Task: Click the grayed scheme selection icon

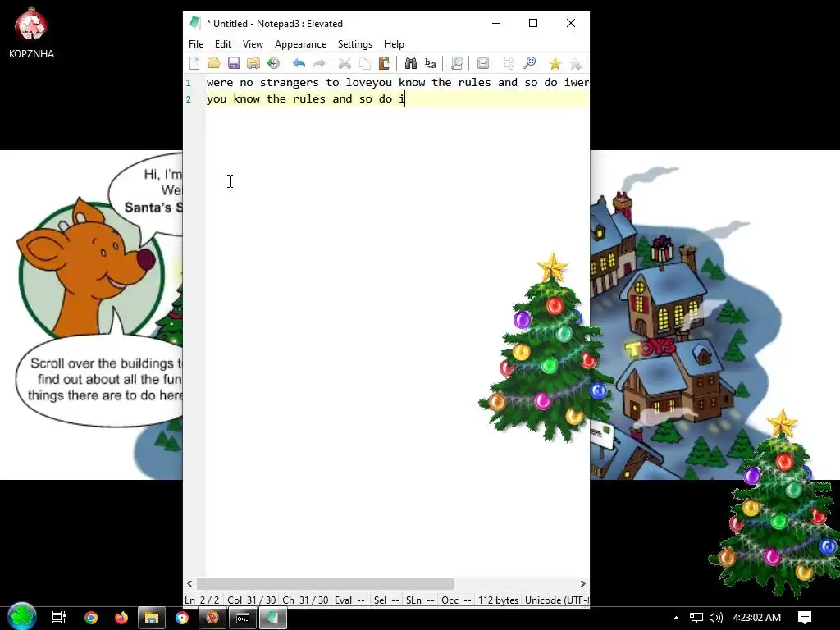Action: (x=509, y=63)
